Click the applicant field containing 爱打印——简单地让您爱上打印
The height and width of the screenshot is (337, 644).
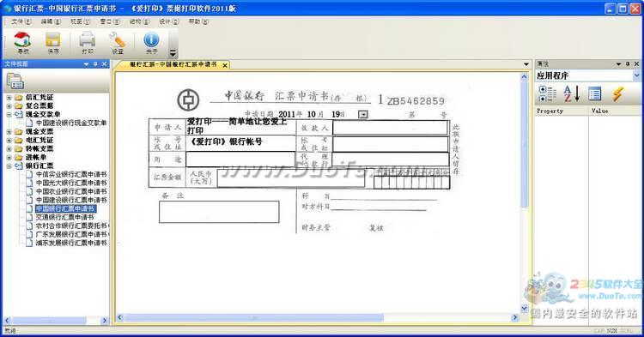(240, 127)
